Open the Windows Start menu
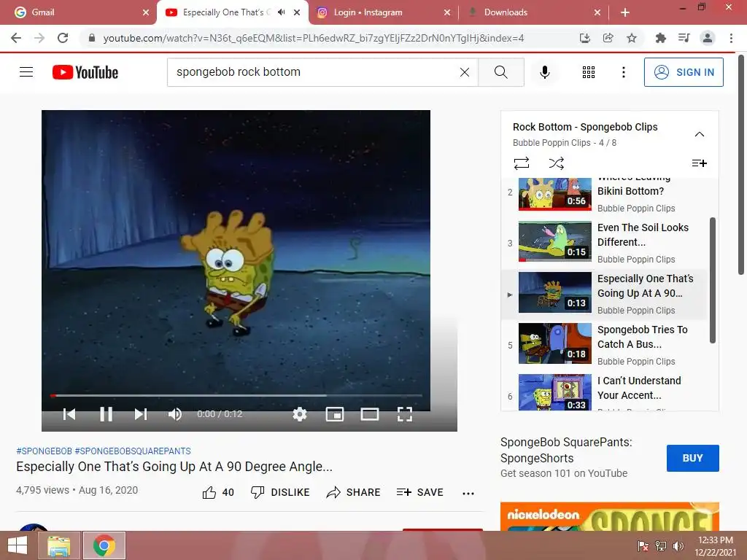 click(x=18, y=545)
